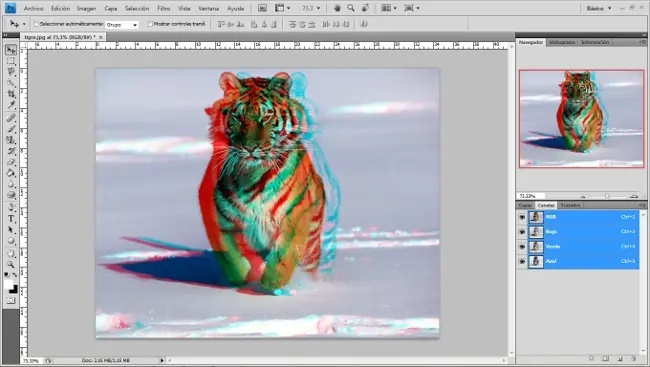Viewport: 650px width, 367px height.
Task: Switch to the Trazados tab
Action: 570,205
